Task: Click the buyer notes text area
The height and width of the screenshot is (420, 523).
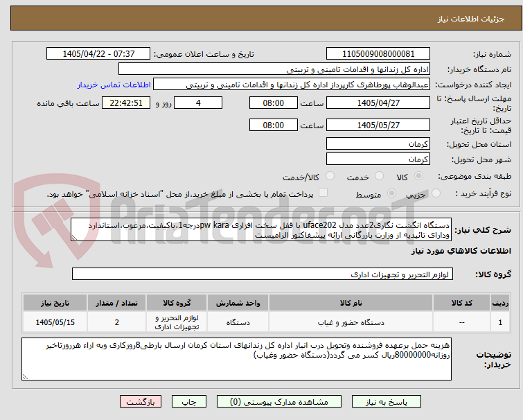Action: [236, 359]
